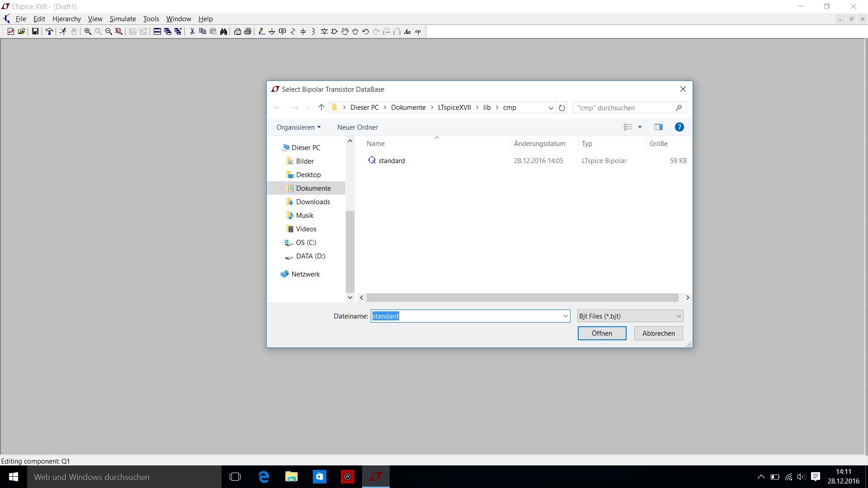Screen dimensions: 868x488
Task: Select the Move hand tool
Action: tap(345, 32)
